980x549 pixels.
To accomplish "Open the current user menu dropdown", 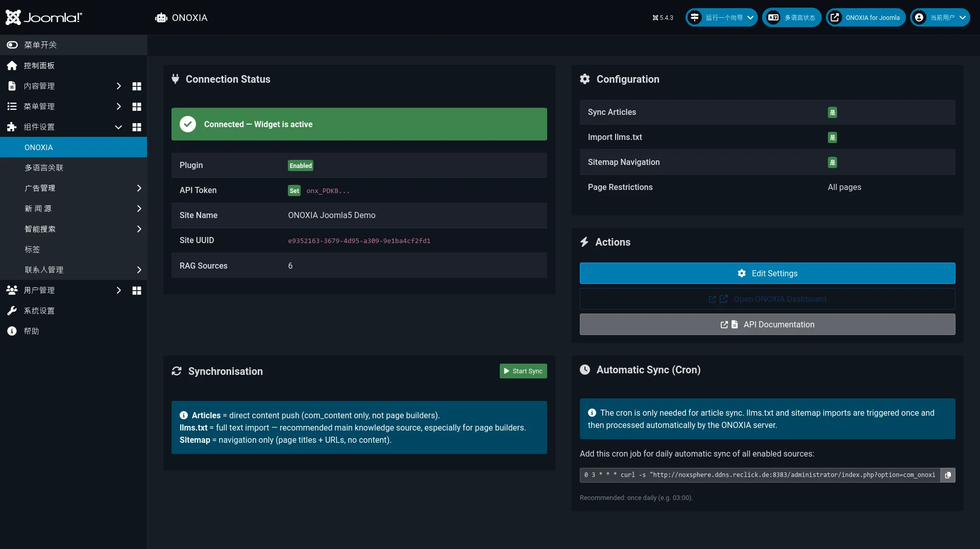I will point(940,17).
